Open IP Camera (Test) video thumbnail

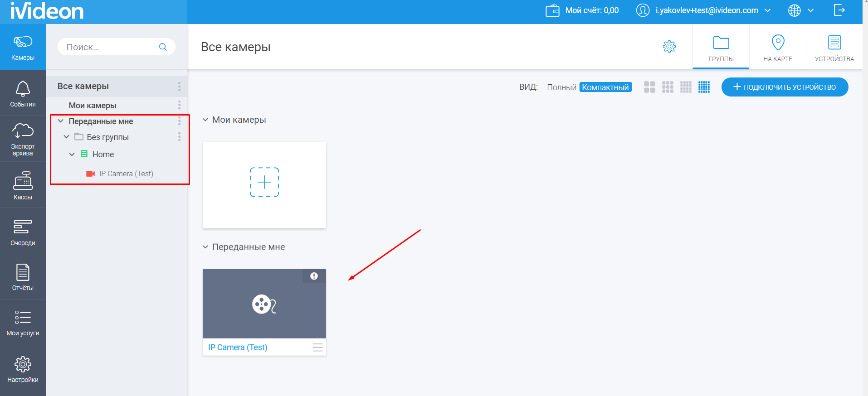(x=264, y=304)
